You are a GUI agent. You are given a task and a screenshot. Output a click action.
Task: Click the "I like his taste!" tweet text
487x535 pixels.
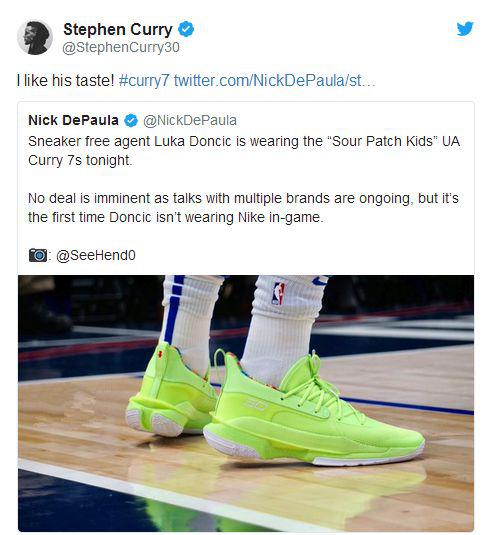(66, 81)
